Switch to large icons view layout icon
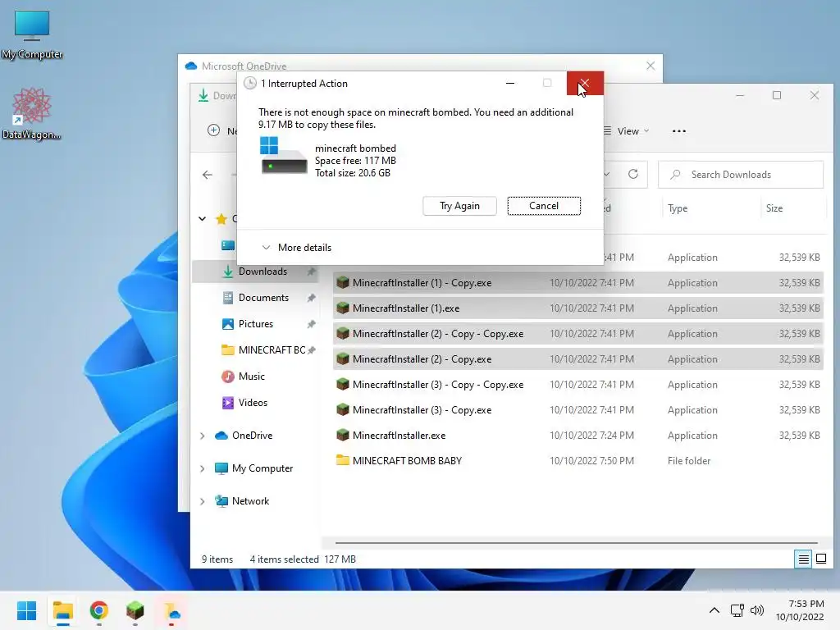840x630 pixels. (x=821, y=559)
